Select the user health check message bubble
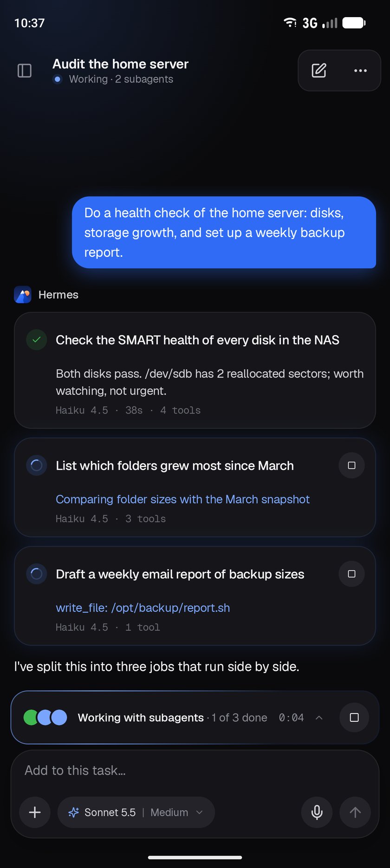Screen dimensions: 390x868 point(224,233)
